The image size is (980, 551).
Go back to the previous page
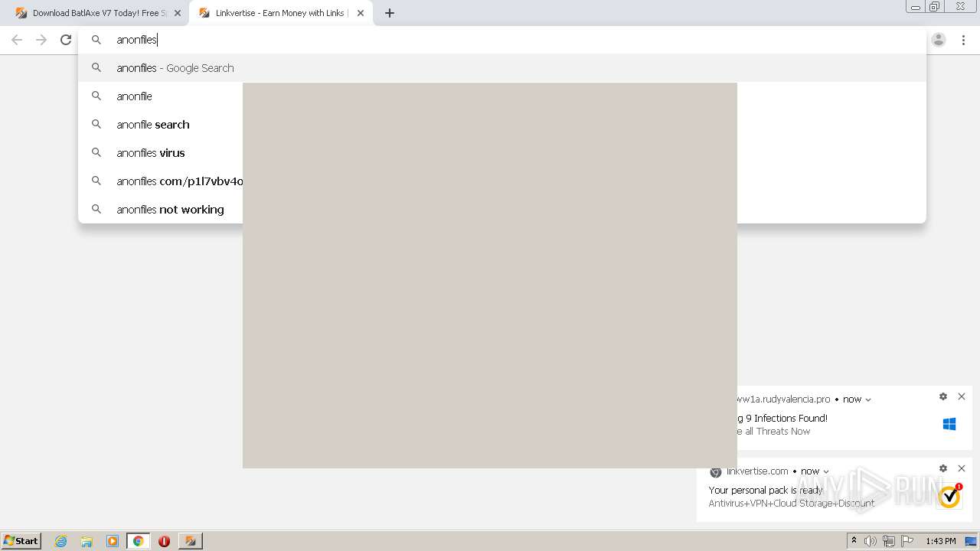click(x=17, y=40)
